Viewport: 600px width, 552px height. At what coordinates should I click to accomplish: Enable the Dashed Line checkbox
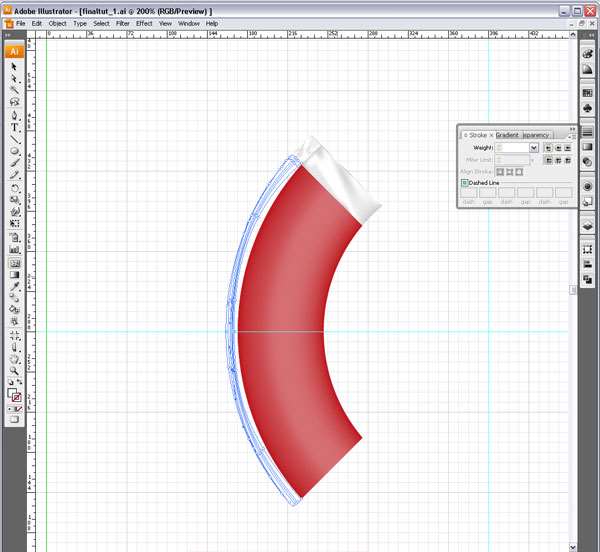[x=465, y=183]
